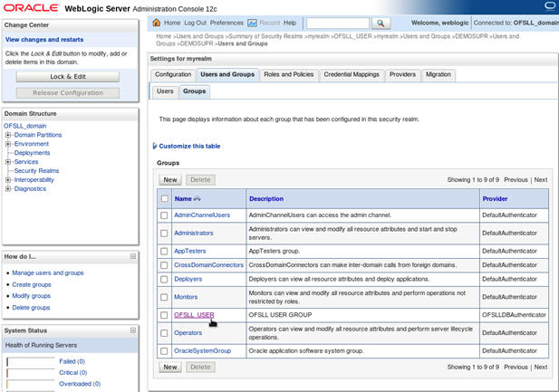This screenshot has height=392, width=559.
Task: Expand the Interoperability tree node
Action: point(8,180)
